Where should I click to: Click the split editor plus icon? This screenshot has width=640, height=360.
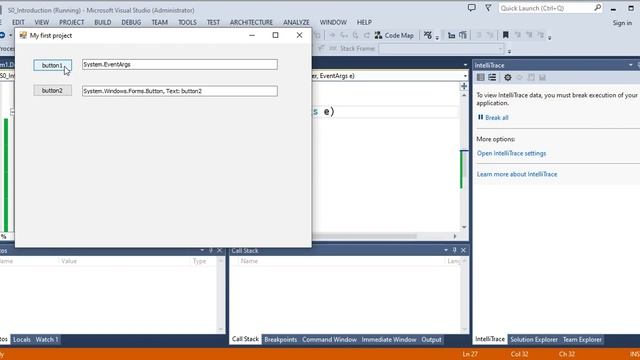coord(464,86)
